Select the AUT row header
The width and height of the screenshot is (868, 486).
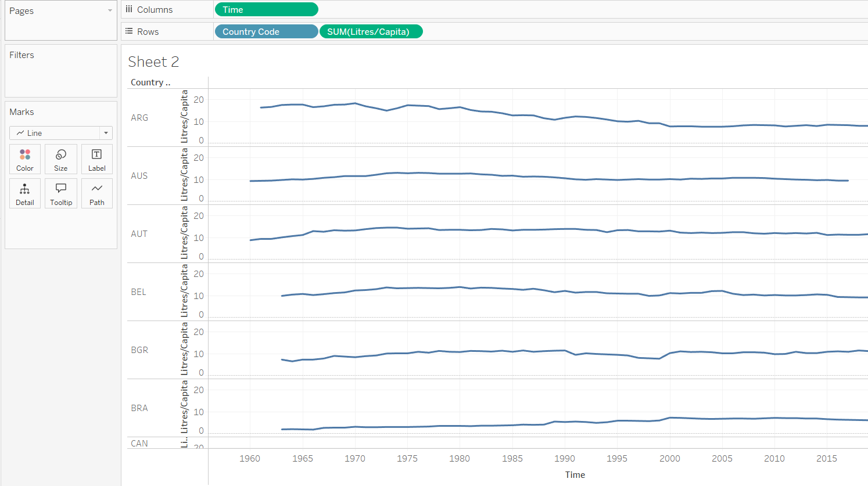pyautogui.click(x=139, y=234)
